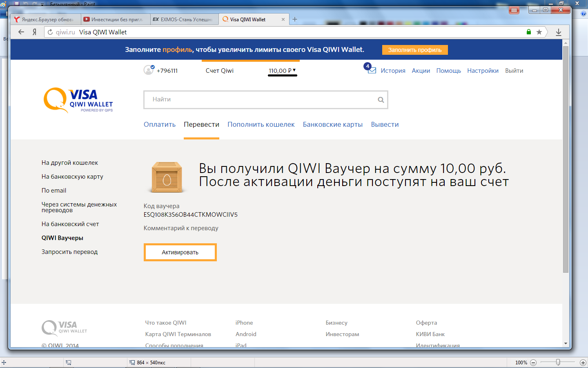588x368 pixels.
Task: Switch to the Яндекс.Браузер tab
Action: tap(45, 19)
